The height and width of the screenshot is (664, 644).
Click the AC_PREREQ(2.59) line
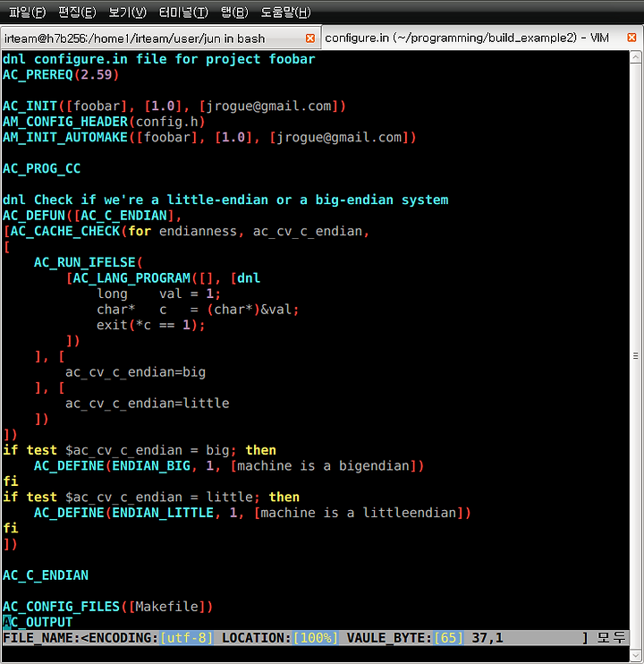[61, 75]
